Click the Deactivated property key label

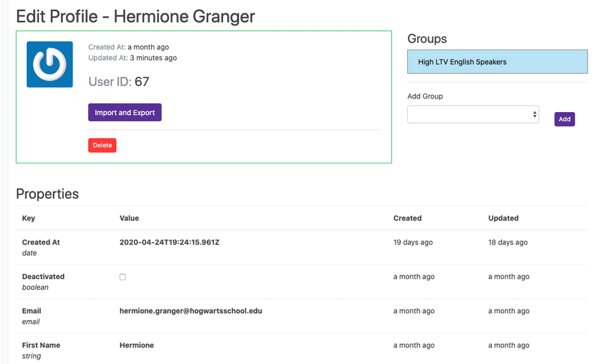pos(43,277)
